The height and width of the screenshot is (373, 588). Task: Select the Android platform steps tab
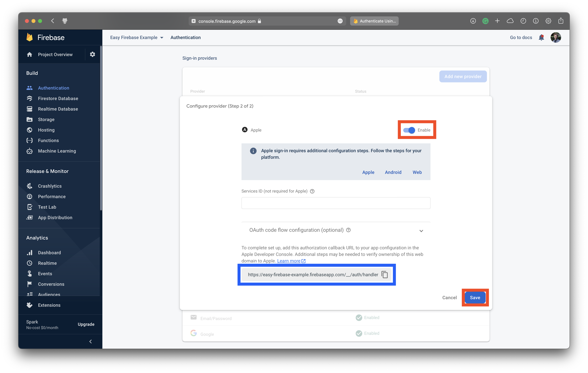[x=393, y=172]
